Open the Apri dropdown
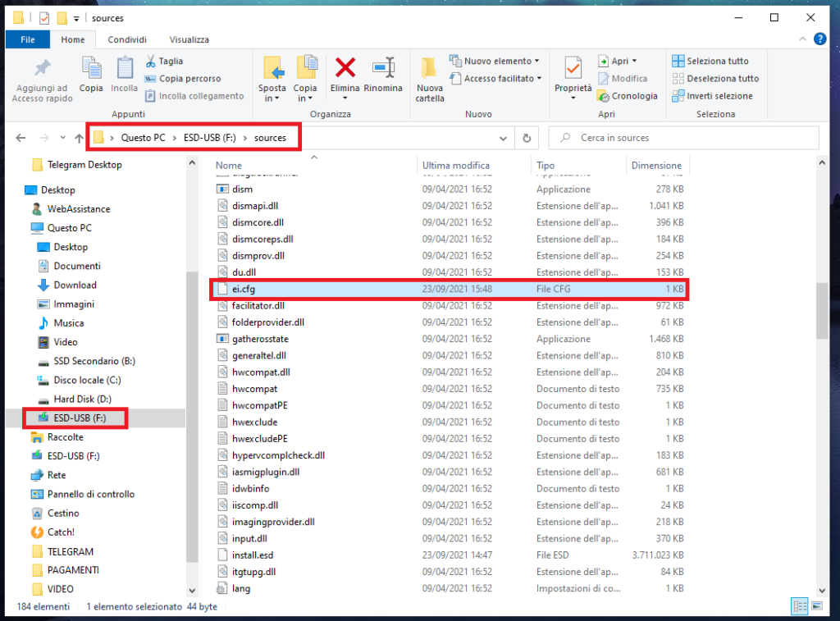The width and height of the screenshot is (840, 621). tap(618, 61)
